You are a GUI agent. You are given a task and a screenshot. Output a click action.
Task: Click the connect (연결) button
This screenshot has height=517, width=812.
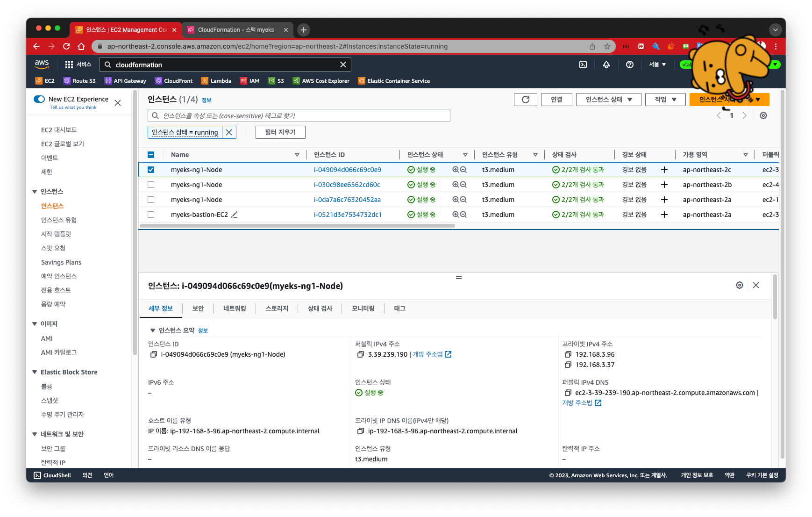(556, 100)
